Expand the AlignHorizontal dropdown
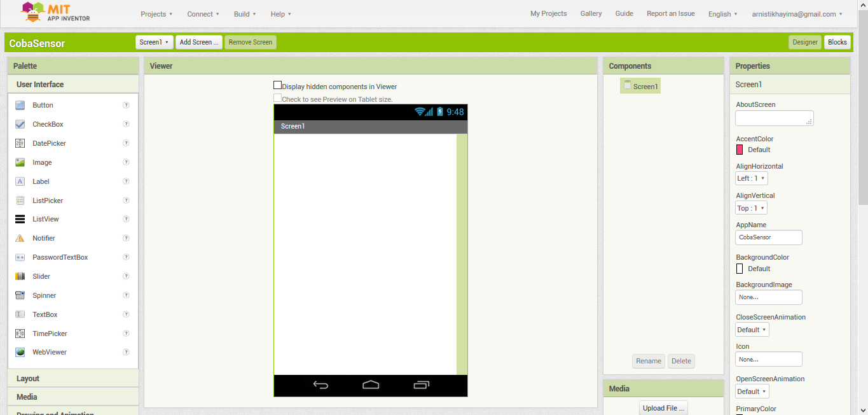This screenshot has height=415, width=868. 752,178
